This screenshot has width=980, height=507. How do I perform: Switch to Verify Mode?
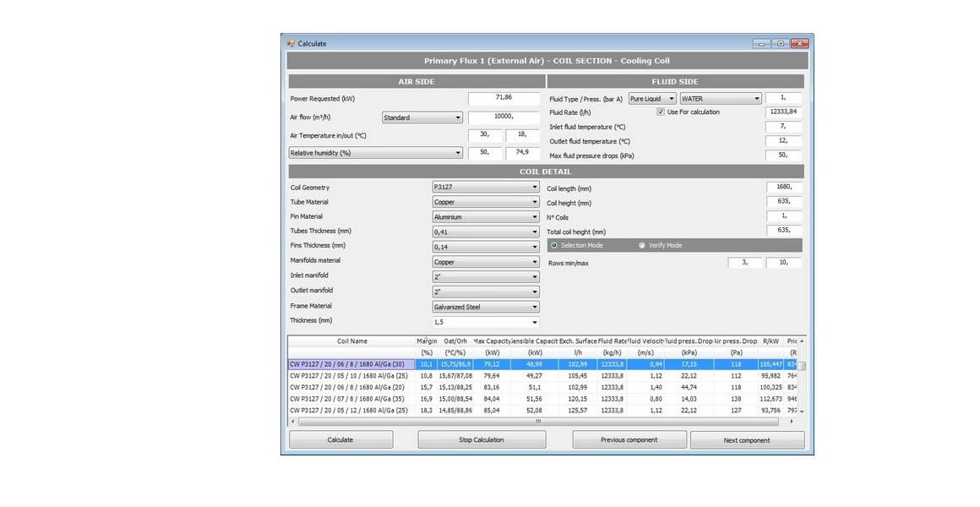pyautogui.click(x=642, y=245)
